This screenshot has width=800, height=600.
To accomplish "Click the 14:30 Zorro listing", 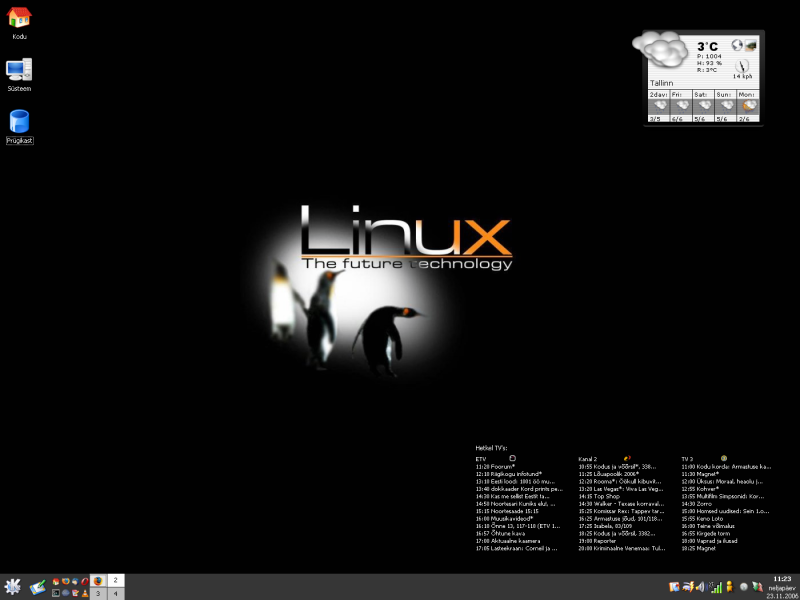I will click(x=696, y=504).
